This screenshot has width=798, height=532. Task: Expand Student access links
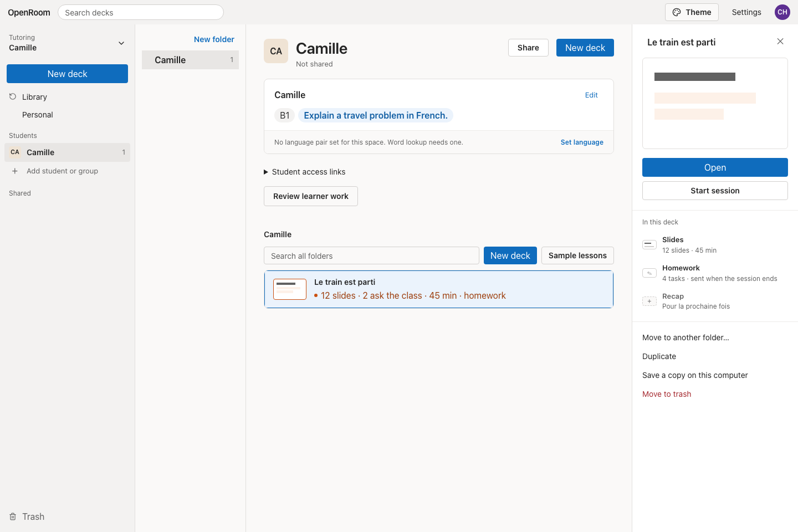click(x=305, y=172)
